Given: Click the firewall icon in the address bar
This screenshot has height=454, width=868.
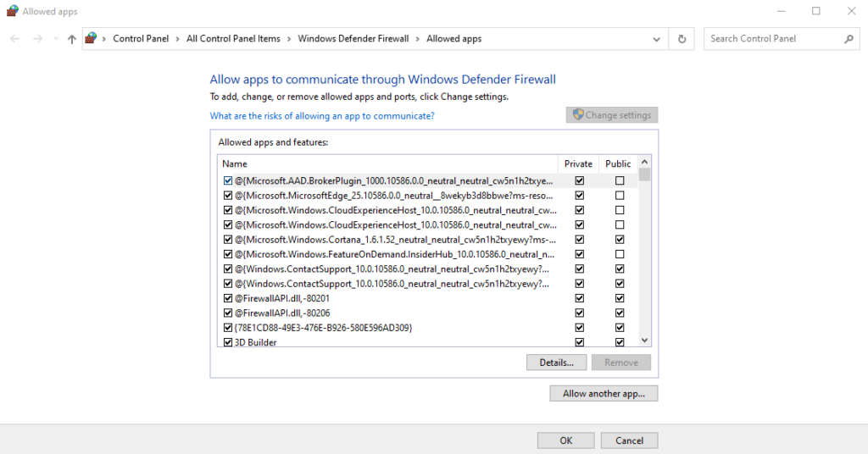Looking at the screenshot, I should 91,38.
